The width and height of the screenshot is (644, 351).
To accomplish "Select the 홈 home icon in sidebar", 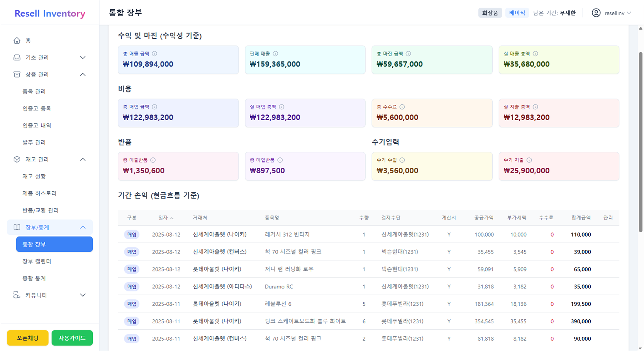I will coord(17,40).
